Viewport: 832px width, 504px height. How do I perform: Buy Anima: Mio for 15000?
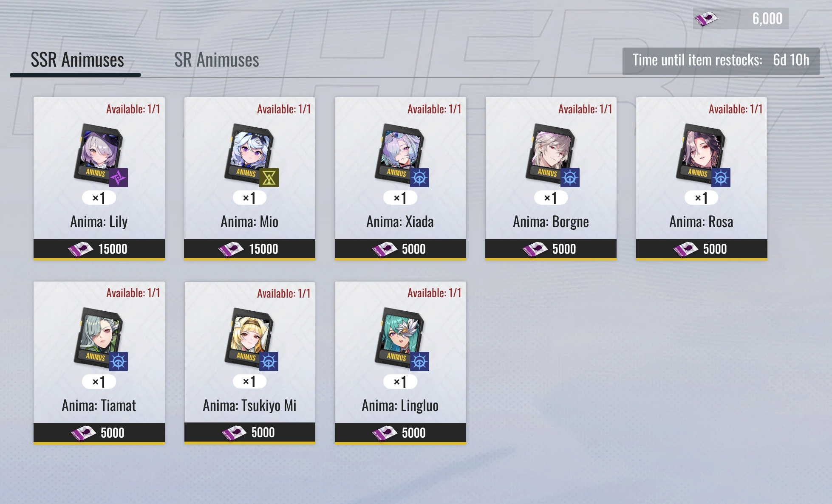point(249,249)
